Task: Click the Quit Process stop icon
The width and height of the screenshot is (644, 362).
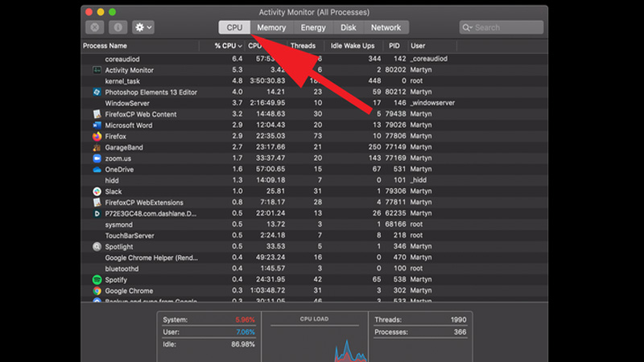Action: pos(94,27)
